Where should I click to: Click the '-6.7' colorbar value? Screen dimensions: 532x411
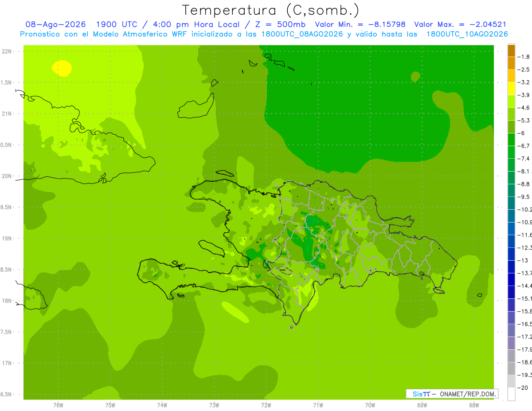point(524,145)
